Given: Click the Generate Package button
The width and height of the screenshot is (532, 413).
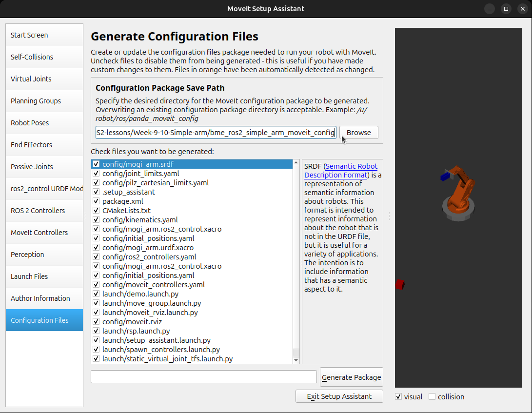Looking at the screenshot, I should coord(352,377).
